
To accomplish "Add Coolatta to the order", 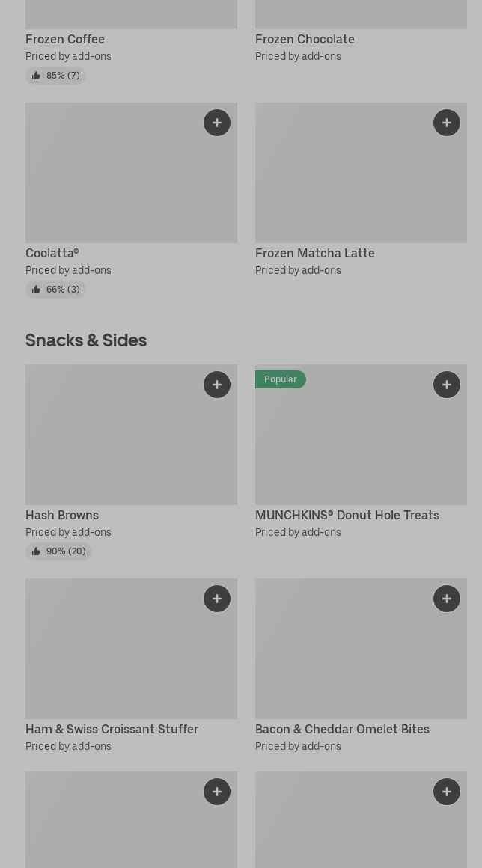I will pos(217,123).
